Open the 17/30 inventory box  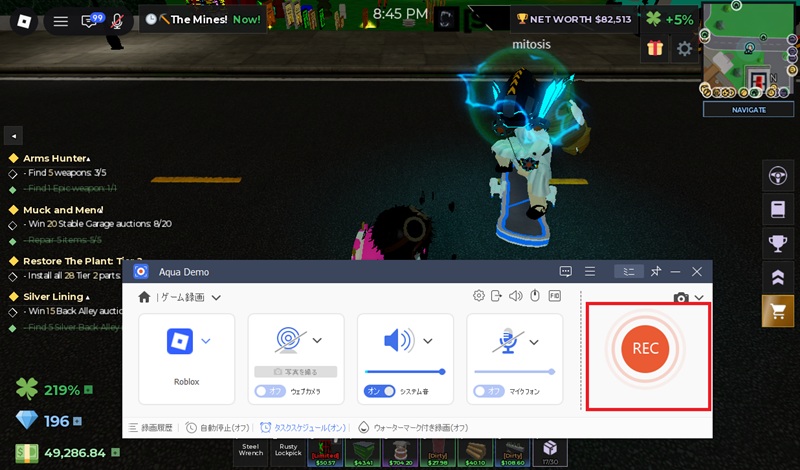point(550,452)
